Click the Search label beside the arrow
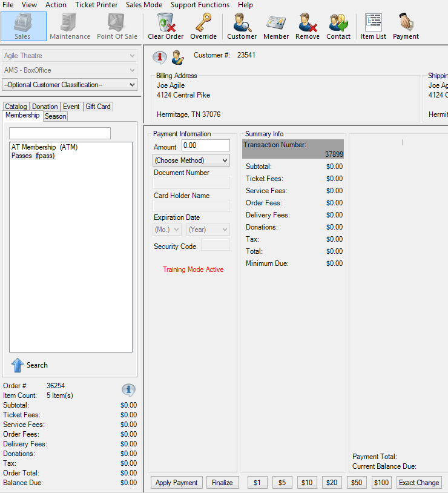448x493 pixels. [37, 365]
